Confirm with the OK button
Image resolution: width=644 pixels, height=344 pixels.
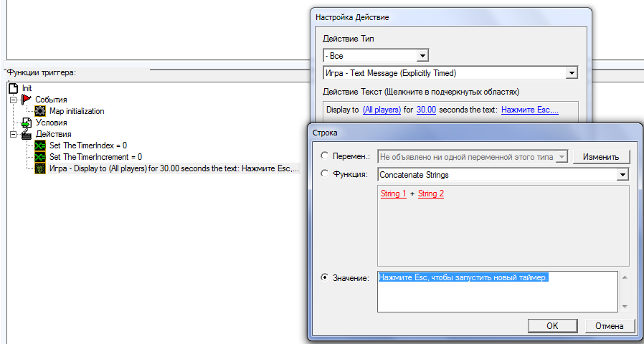click(x=552, y=326)
